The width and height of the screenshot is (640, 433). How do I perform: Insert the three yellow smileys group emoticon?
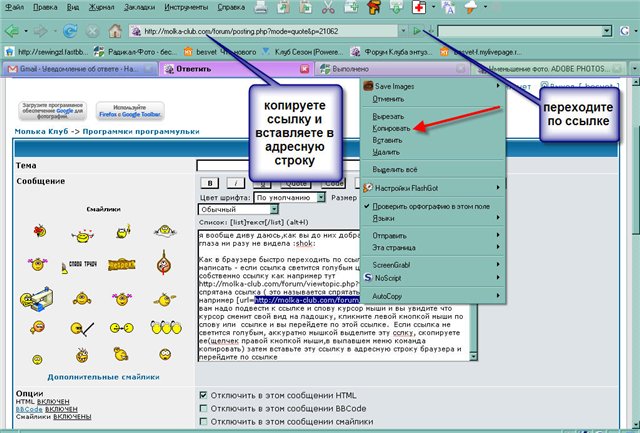point(165,327)
